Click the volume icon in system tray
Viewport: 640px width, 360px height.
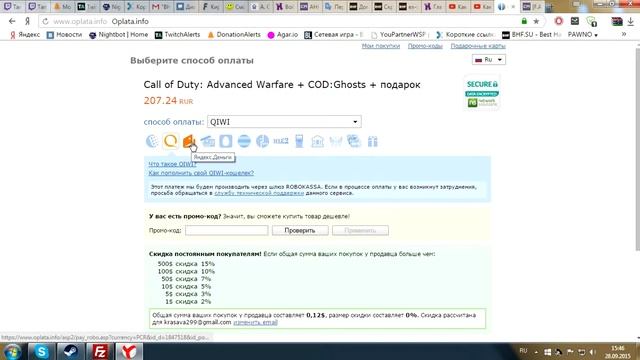[x=593, y=352]
